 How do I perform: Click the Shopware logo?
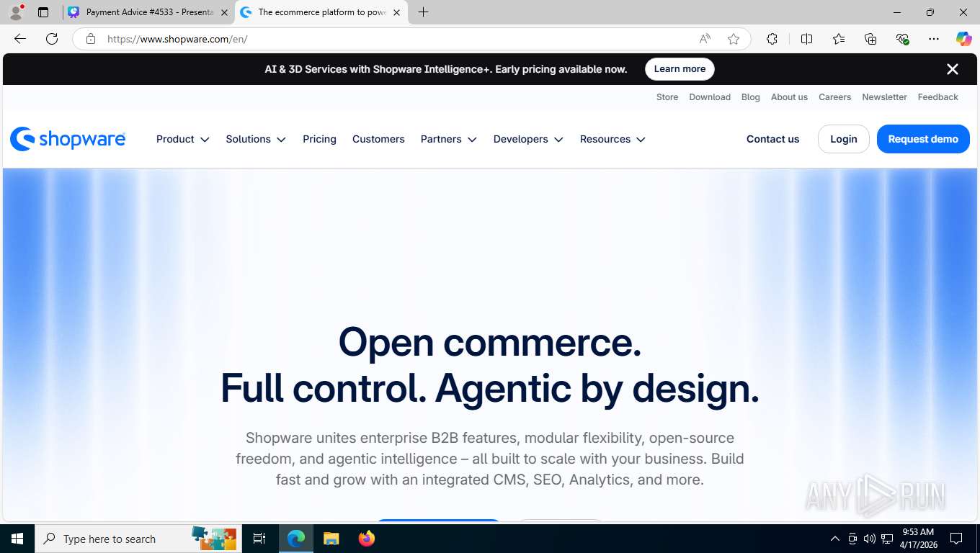(x=68, y=139)
